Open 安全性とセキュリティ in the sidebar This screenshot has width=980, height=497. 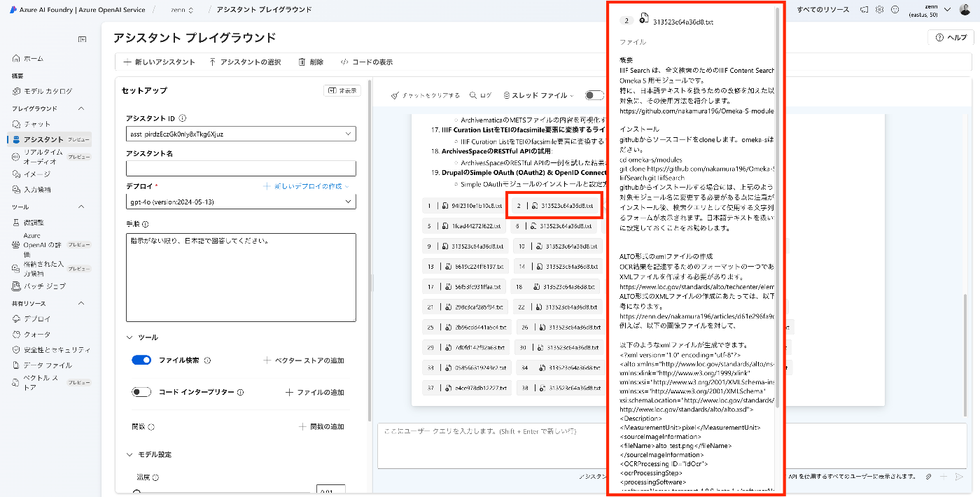pos(51,349)
